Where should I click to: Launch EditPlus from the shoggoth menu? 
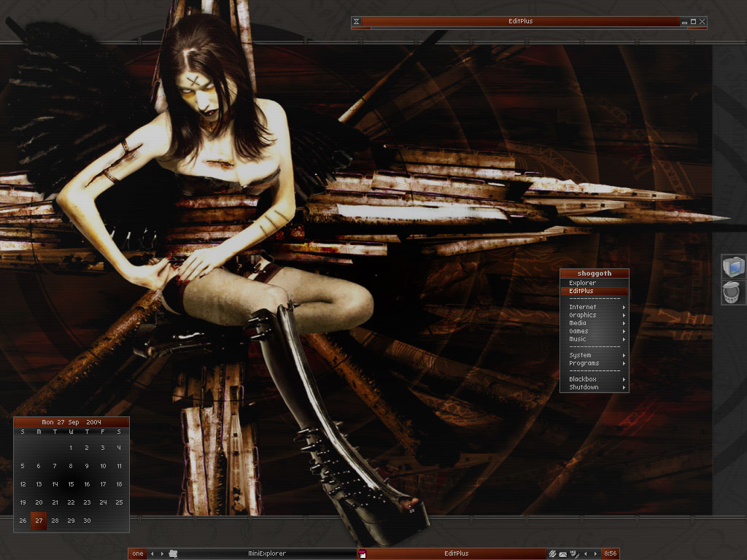point(595,291)
